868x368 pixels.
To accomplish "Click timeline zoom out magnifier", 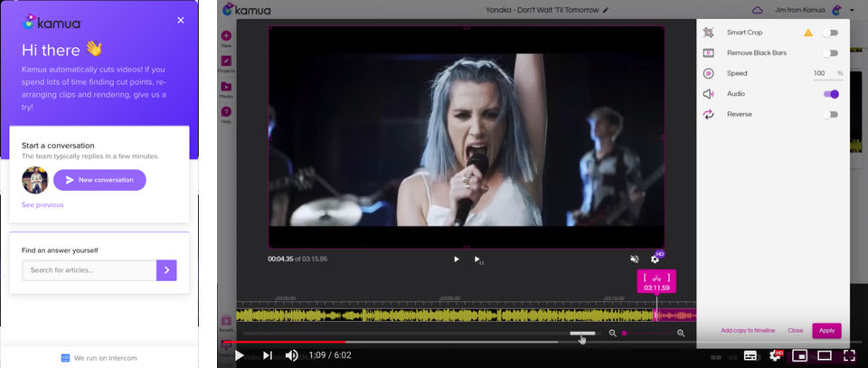I will click(x=613, y=333).
